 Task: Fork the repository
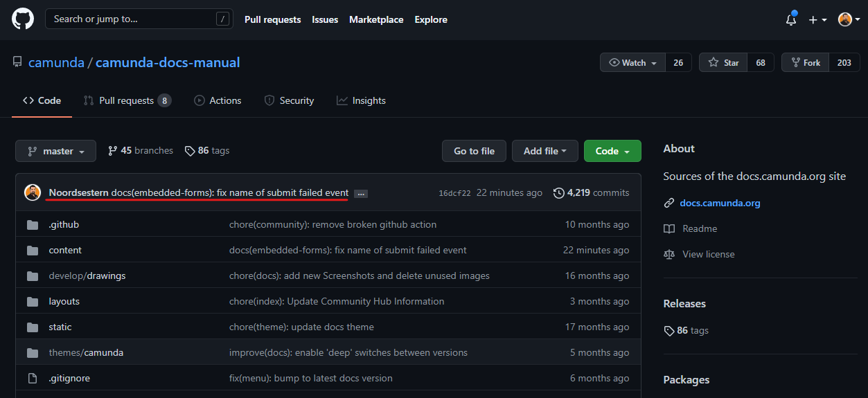coord(805,62)
